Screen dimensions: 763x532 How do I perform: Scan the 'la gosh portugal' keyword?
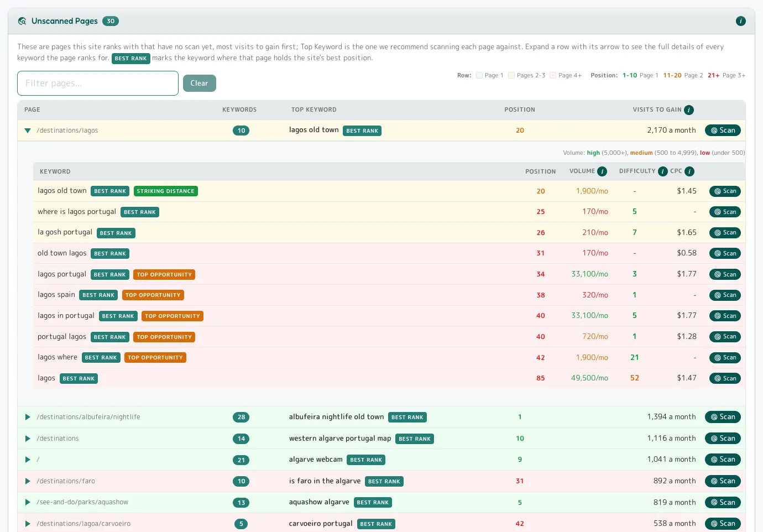[x=725, y=233]
